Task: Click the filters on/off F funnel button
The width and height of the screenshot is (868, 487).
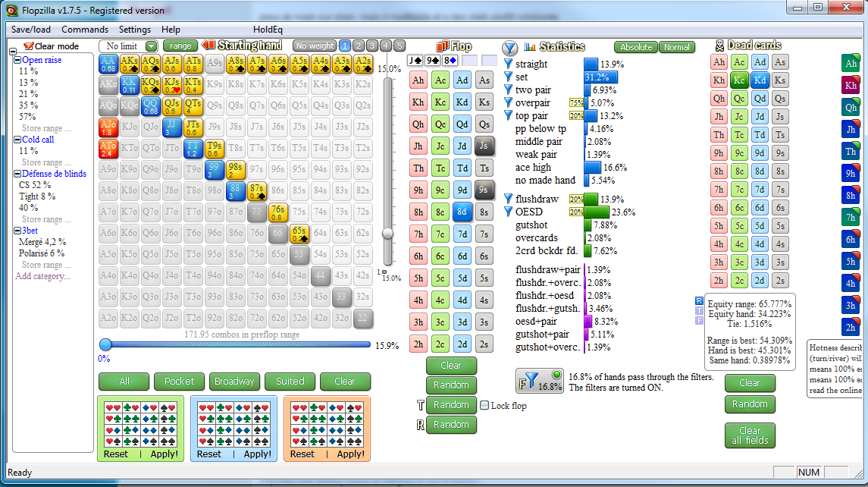Action: tap(540, 381)
